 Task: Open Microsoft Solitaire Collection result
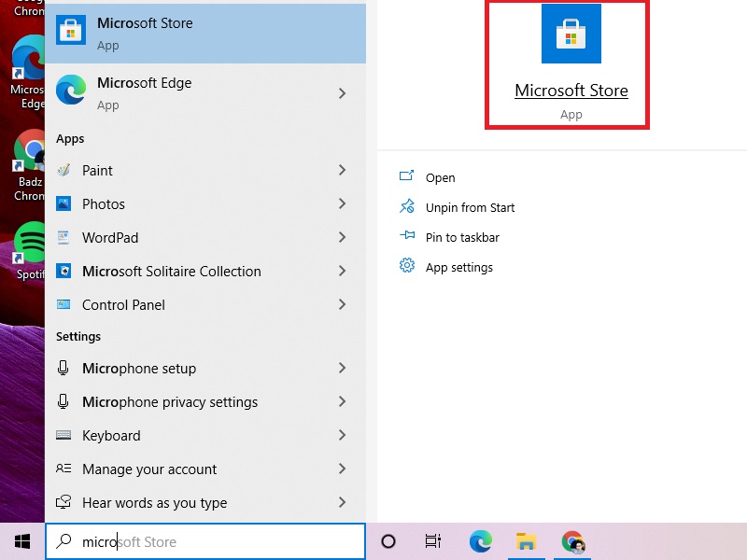click(205, 271)
